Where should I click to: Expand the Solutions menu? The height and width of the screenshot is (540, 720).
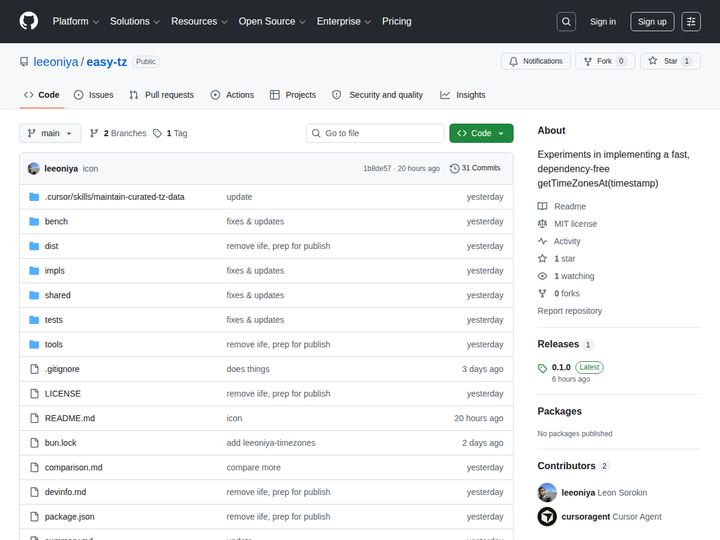click(x=135, y=22)
